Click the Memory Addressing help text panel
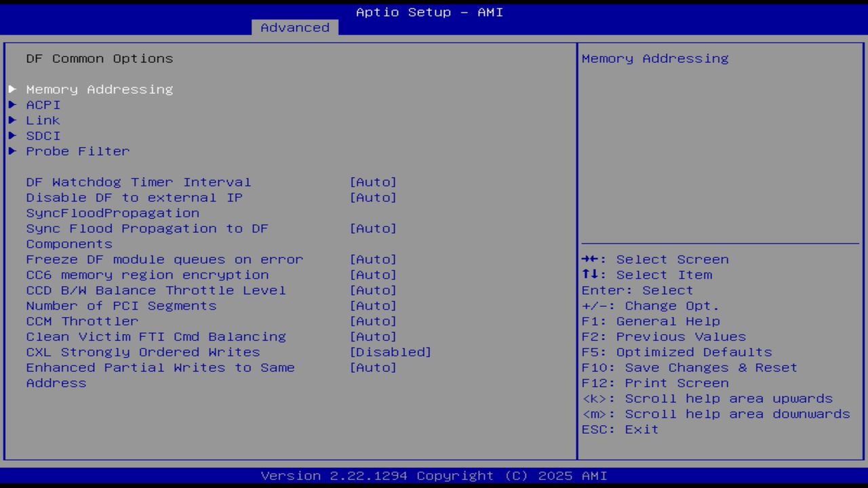This screenshot has height=488, width=868. point(654,58)
